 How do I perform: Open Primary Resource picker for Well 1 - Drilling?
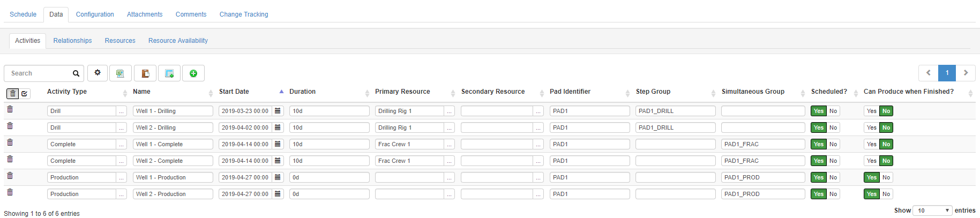(450, 111)
